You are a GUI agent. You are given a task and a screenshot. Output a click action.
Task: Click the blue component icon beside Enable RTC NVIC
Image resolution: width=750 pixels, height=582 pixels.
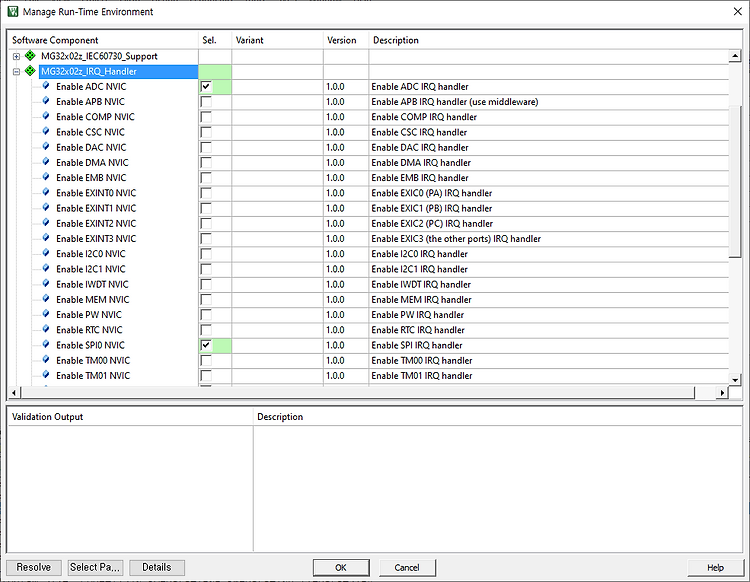click(46, 329)
